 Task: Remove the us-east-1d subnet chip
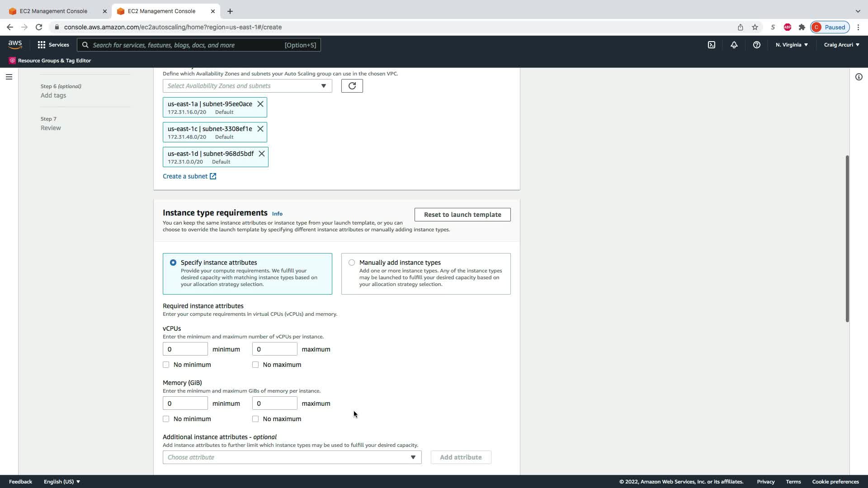click(x=262, y=154)
